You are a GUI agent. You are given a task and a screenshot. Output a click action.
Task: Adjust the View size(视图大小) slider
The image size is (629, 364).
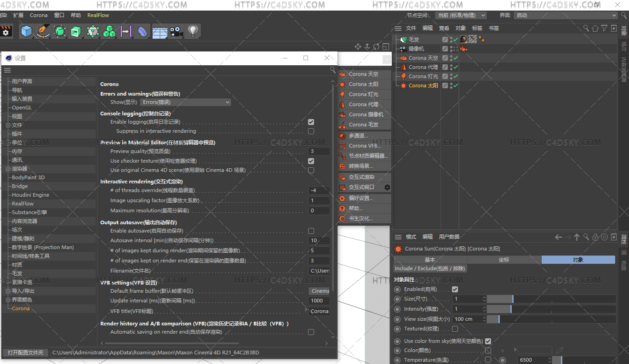(551, 319)
